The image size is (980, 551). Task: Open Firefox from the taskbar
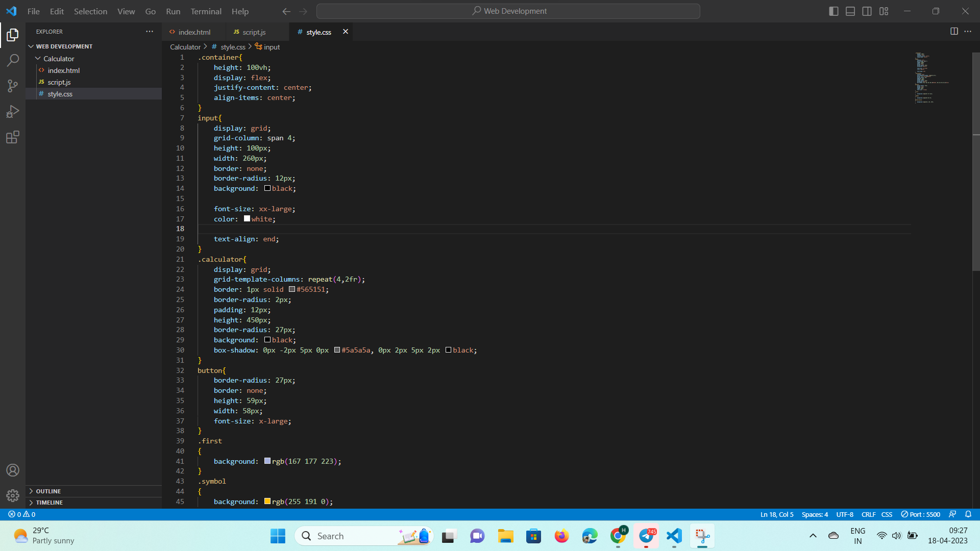561,536
